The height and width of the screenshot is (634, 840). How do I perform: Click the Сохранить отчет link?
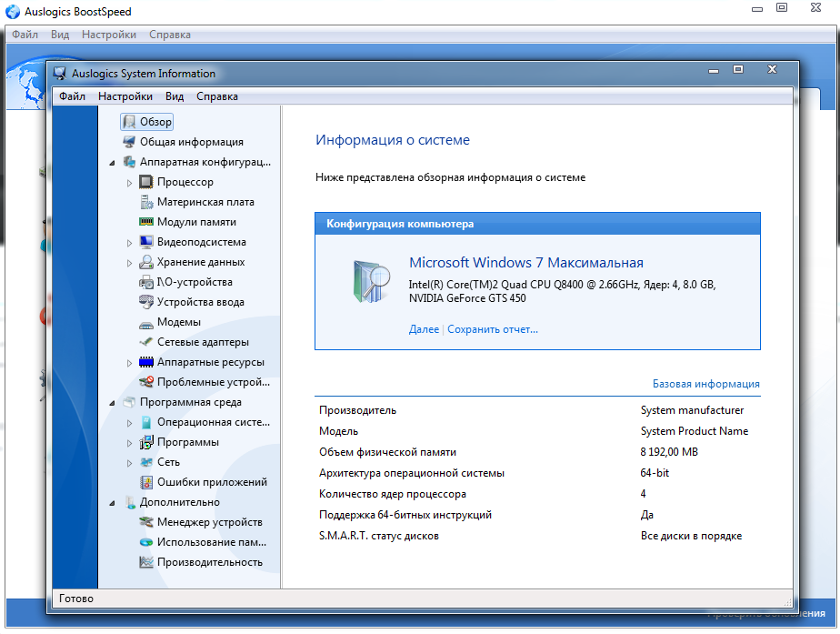(x=493, y=329)
